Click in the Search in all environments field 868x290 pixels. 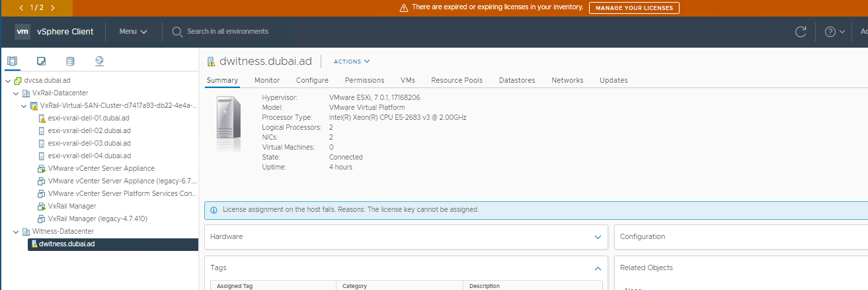click(x=228, y=32)
